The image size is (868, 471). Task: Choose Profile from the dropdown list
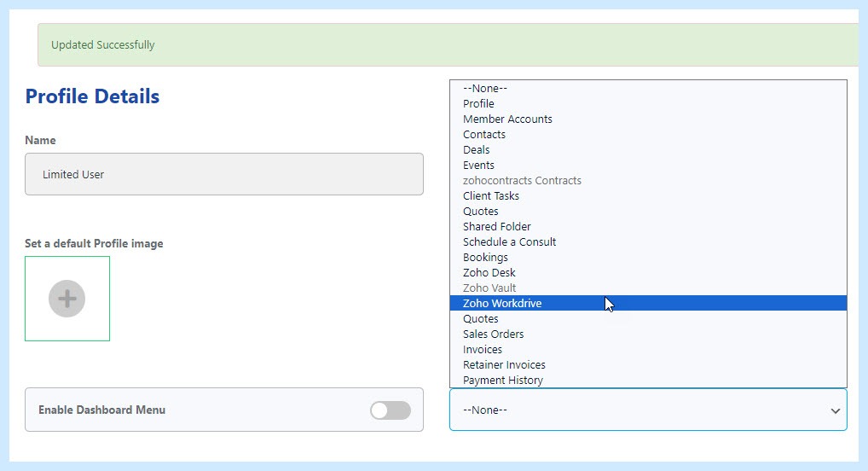648,103
